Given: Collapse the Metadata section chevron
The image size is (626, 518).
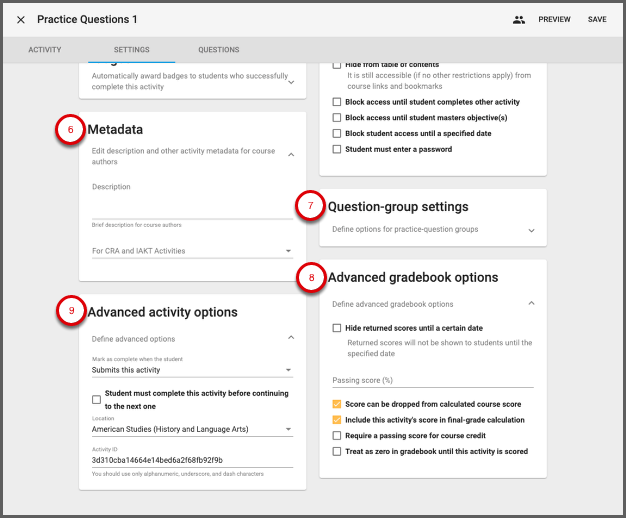Looking at the screenshot, I should tap(290, 155).
